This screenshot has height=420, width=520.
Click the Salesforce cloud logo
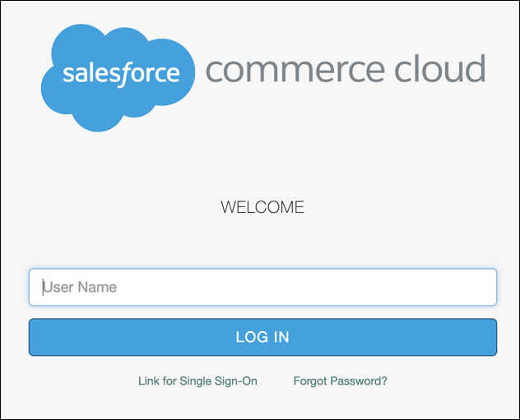coord(118,78)
